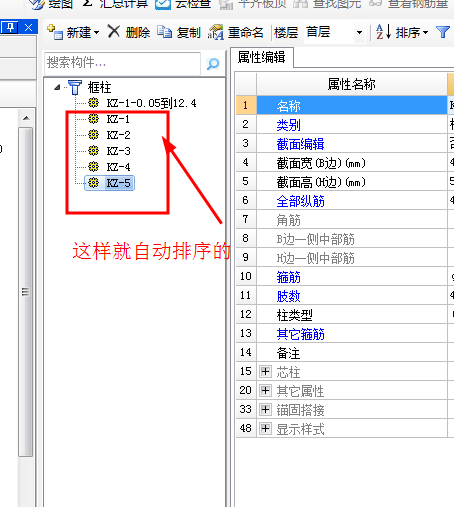
Task: Click the 排序 A-Z sort icon
Action: click(x=383, y=32)
